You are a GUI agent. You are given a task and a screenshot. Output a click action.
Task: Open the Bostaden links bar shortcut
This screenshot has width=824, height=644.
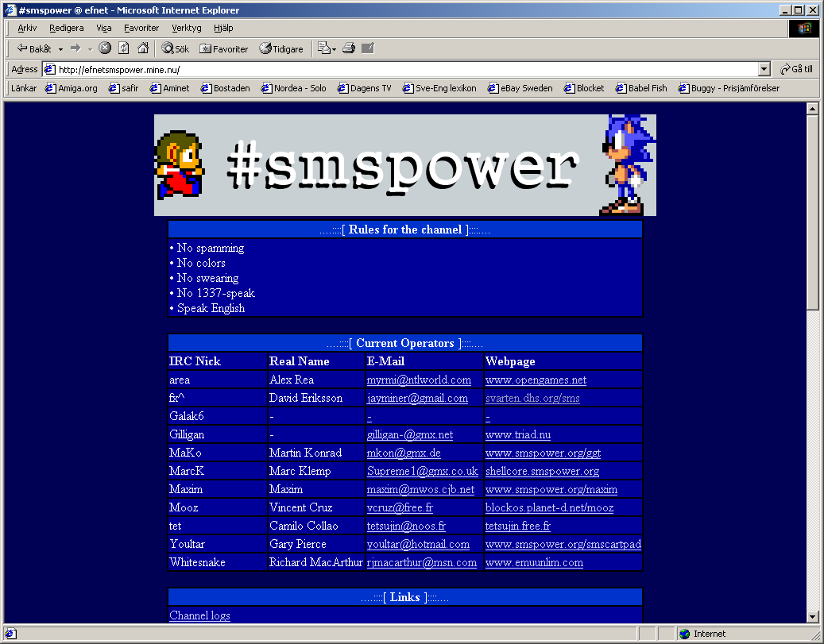tap(226, 88)
